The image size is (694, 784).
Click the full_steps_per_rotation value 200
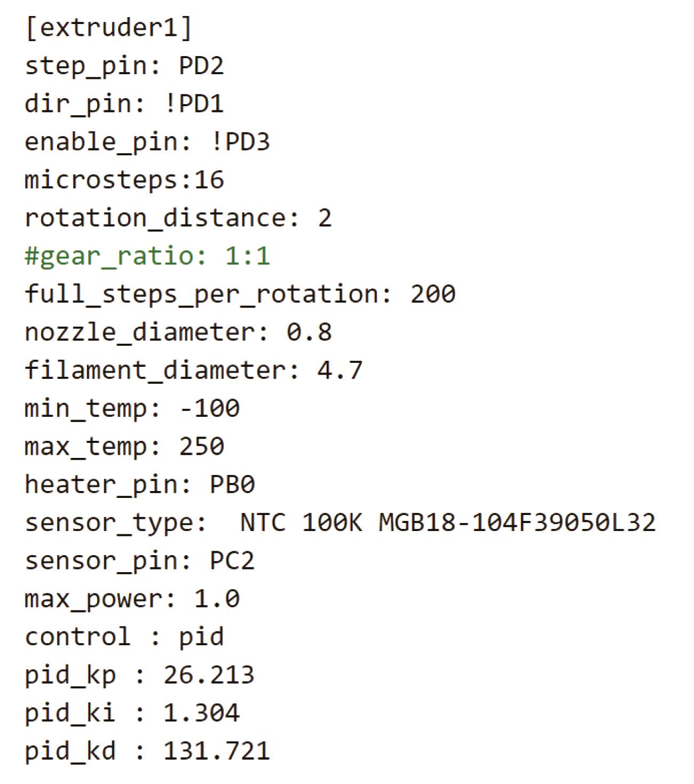point(433,294)
